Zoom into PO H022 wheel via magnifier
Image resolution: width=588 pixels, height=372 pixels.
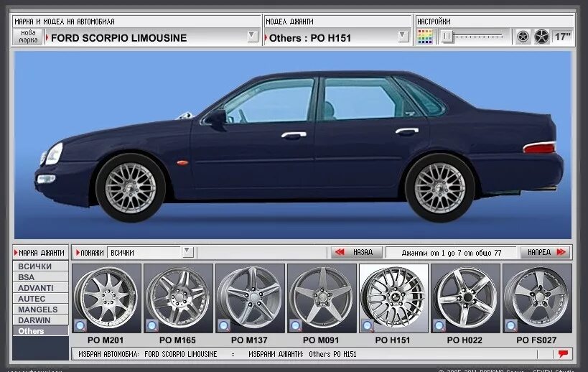(x=439, y=325)
